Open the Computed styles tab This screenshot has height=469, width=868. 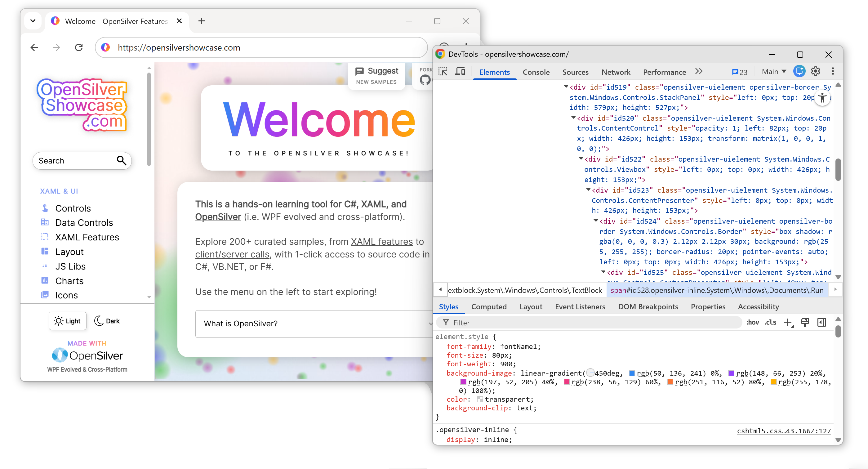pos(489,306)
